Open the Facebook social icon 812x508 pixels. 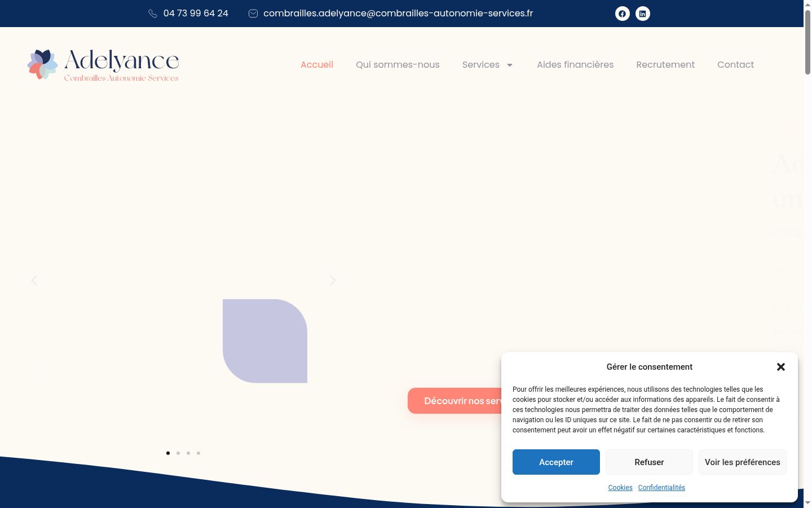[x=623, y=14]
